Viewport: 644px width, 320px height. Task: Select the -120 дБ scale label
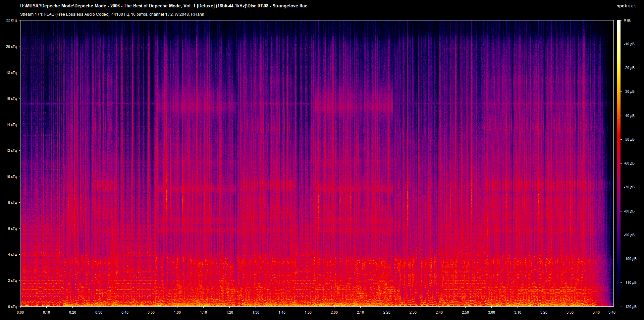(x=630, y=307)
